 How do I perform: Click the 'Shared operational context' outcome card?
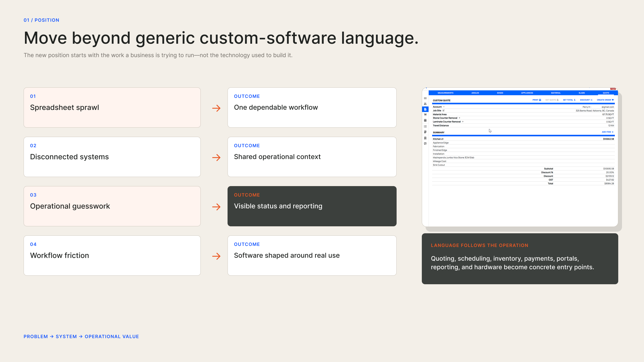(x=312, y=157)
